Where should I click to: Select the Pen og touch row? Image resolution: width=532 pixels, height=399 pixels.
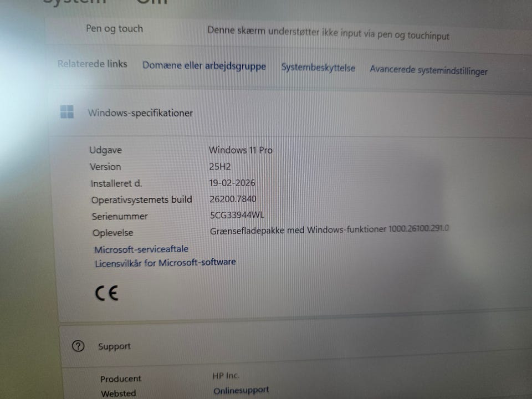pos(288,32)
